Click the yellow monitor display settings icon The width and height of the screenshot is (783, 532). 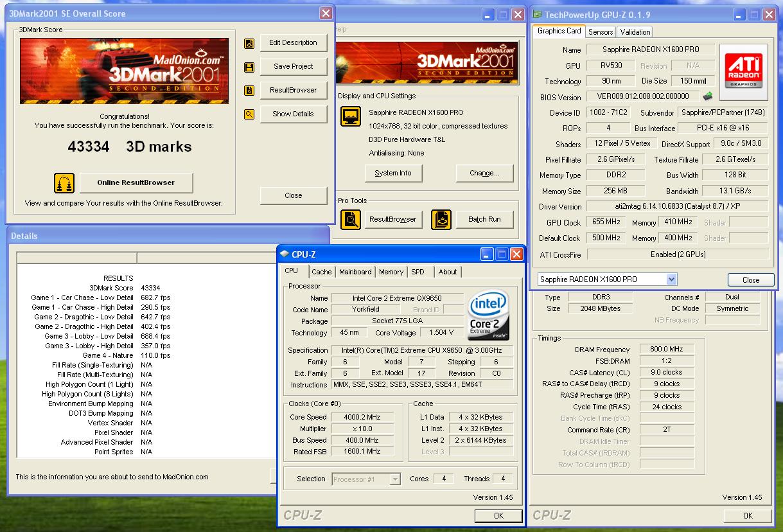[x=351, y=116]
